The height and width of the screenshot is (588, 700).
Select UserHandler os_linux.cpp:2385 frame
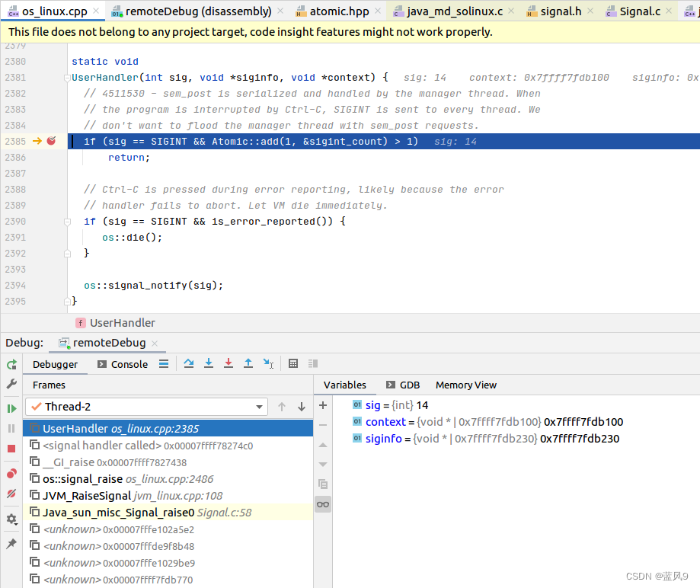tap(168, 429)
